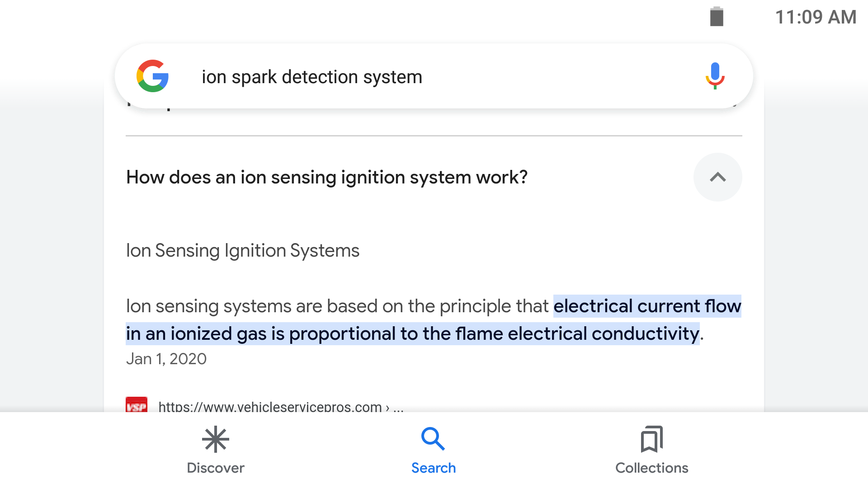
Task: Start voice search with microphone icon
Action: pos(715,76)
